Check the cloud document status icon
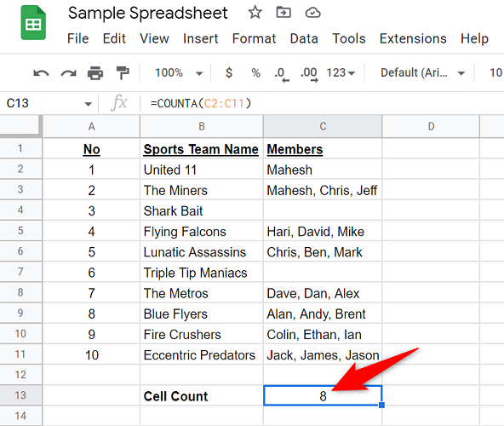 (x=312, y=13)
